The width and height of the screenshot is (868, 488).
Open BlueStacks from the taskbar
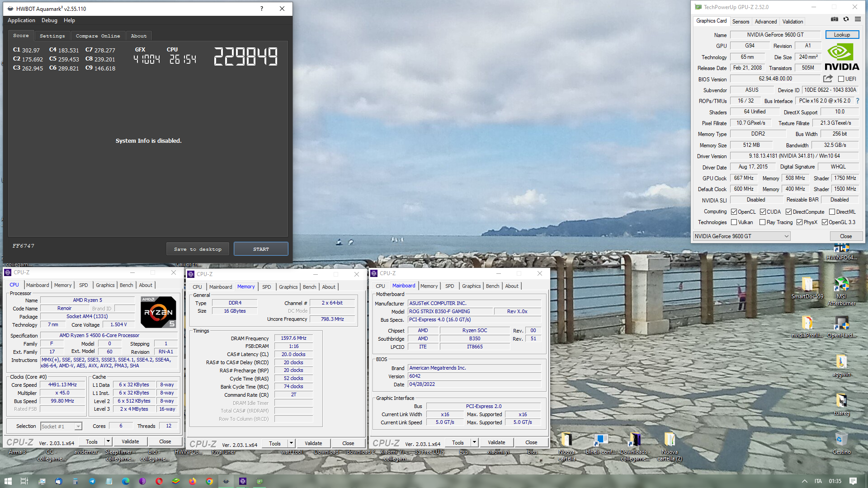176,481
